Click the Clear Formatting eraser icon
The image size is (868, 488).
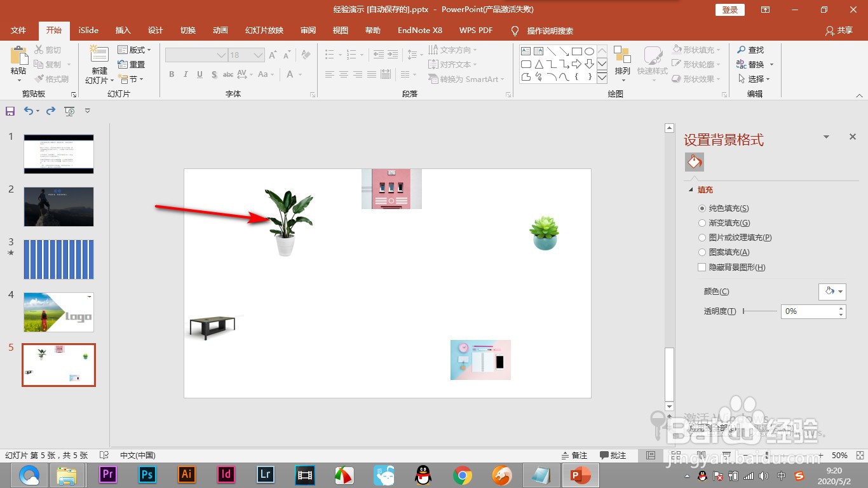point(306,55)
